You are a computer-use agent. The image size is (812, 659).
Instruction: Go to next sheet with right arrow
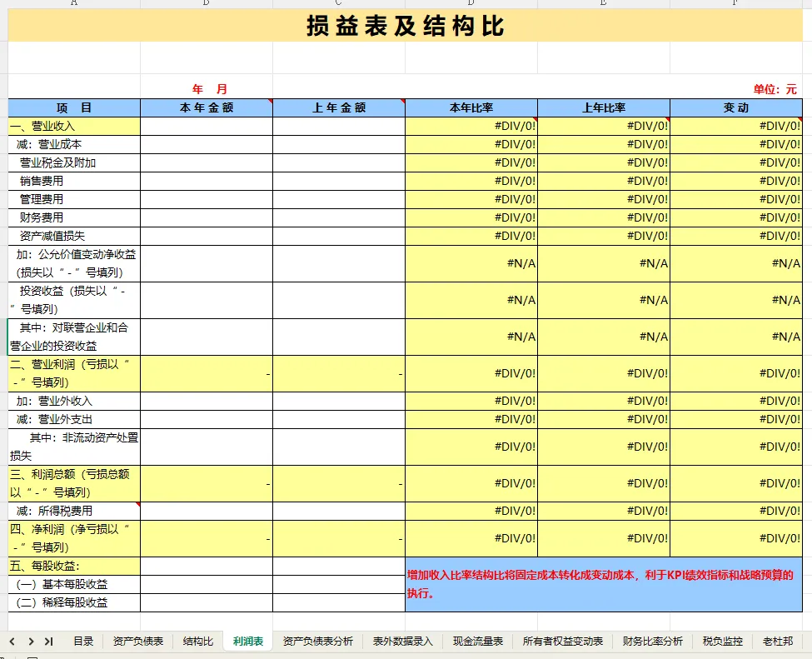tap(31, 642)
